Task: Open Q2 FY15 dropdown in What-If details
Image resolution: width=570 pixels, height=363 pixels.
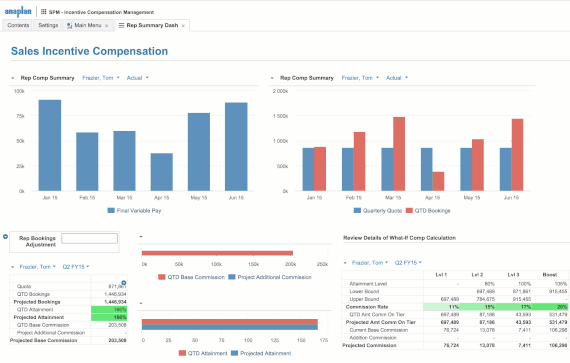Action: pyautogui.click(x=408, y=263)
